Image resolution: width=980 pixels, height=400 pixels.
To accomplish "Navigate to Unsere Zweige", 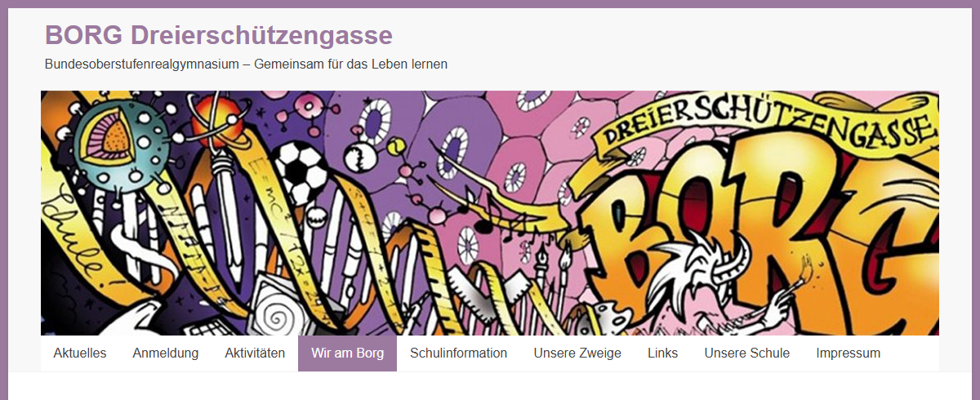I will point(577,353).
